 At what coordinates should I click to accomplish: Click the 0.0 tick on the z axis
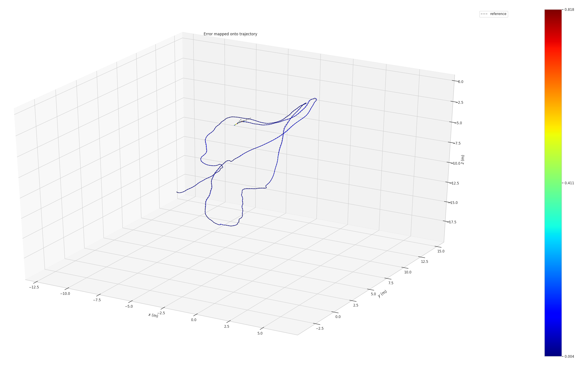tap(460, 82)
